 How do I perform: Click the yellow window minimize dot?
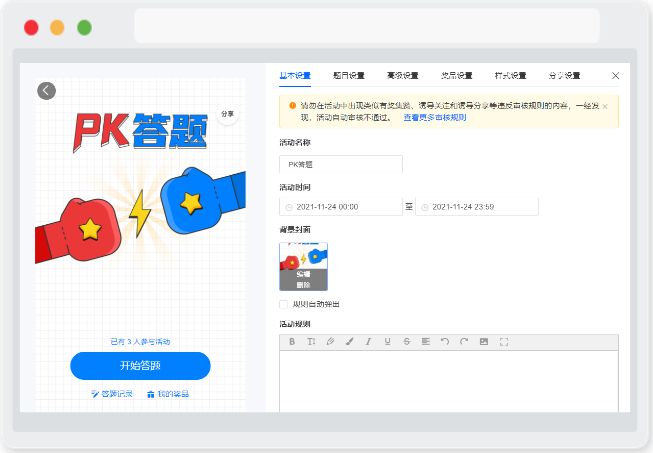pos(57,27)
